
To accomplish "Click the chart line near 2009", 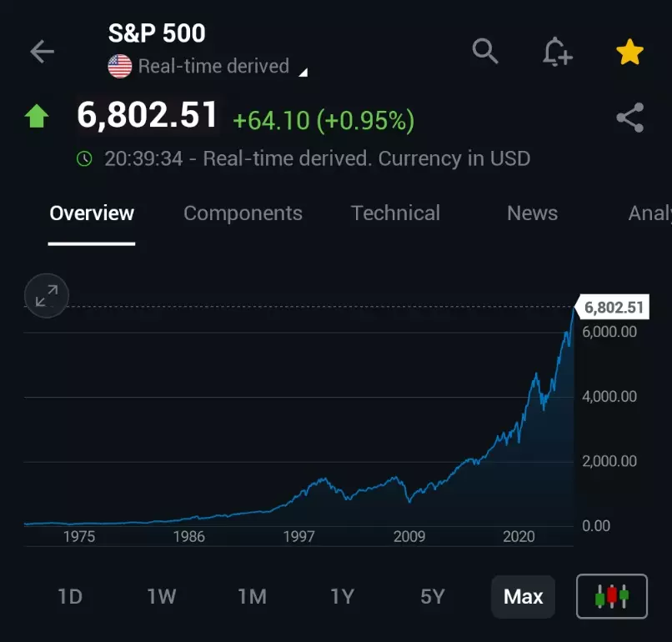I will pos(409,501).
